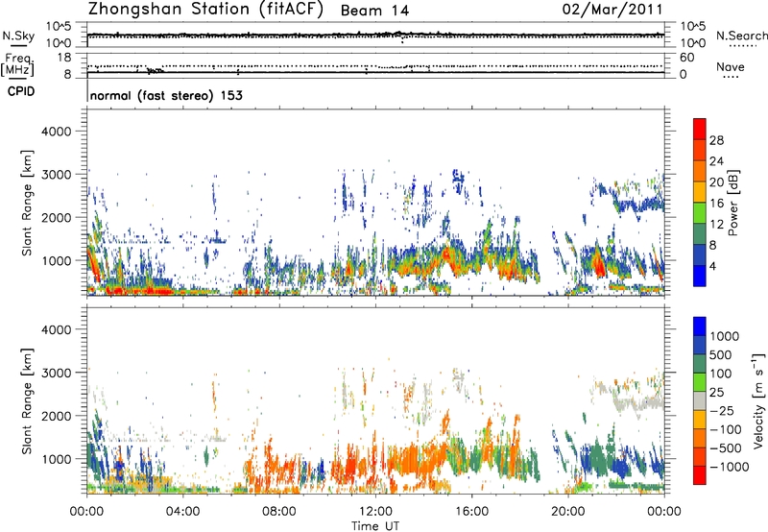Screen dimensions: 768x532
Task: Click the "Slant Range [km]" label of the power panel
Action: click(x=27, y=203)
